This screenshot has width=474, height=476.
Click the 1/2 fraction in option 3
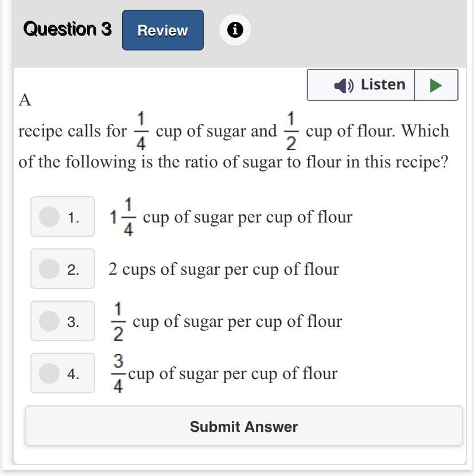point(118,322)
